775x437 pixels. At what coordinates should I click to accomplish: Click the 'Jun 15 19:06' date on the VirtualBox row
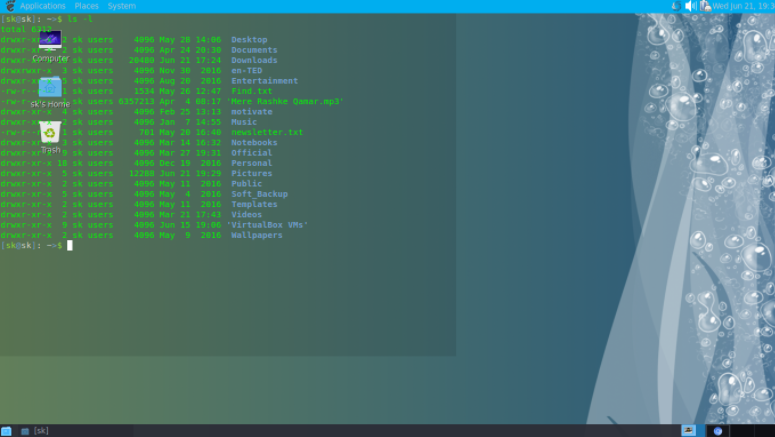(190, 225)
